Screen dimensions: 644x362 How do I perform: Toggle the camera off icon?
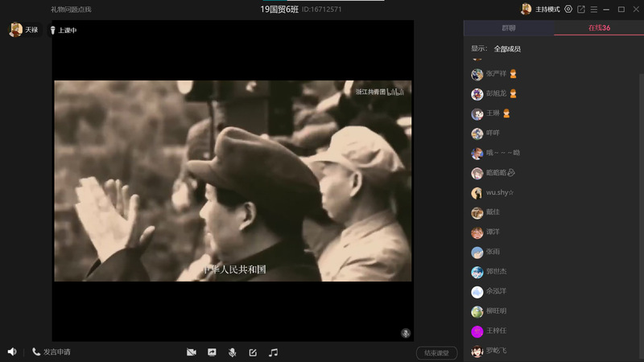click(192, 352)
